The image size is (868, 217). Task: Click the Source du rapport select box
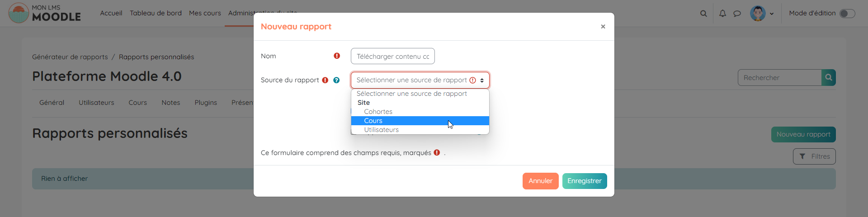tap(420, 80)
